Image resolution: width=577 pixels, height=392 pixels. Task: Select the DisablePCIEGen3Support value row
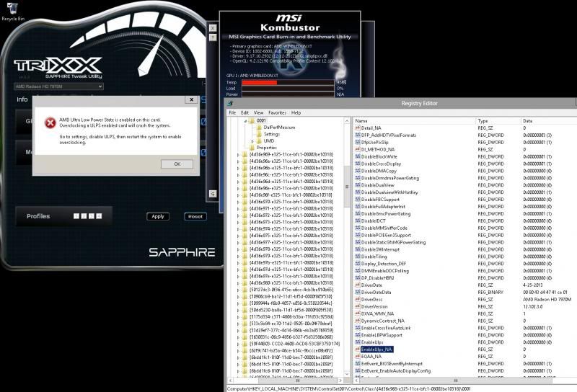[465, 235]
